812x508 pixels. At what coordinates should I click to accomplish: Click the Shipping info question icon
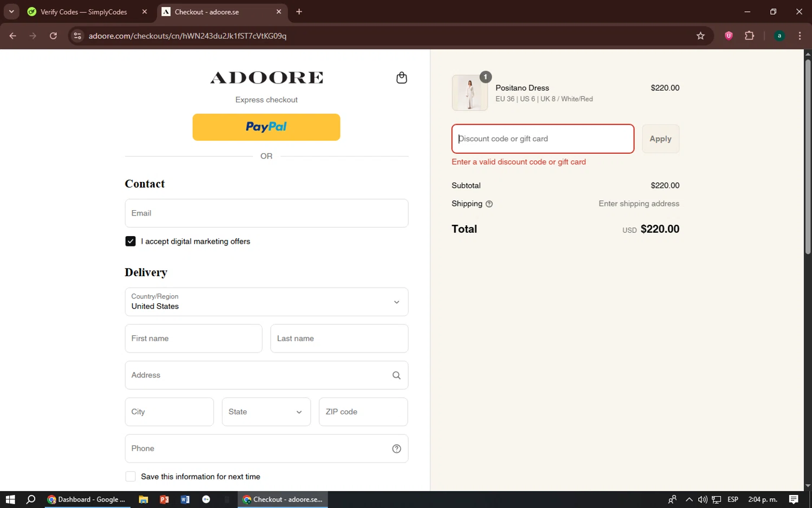[x=489, y=204]
